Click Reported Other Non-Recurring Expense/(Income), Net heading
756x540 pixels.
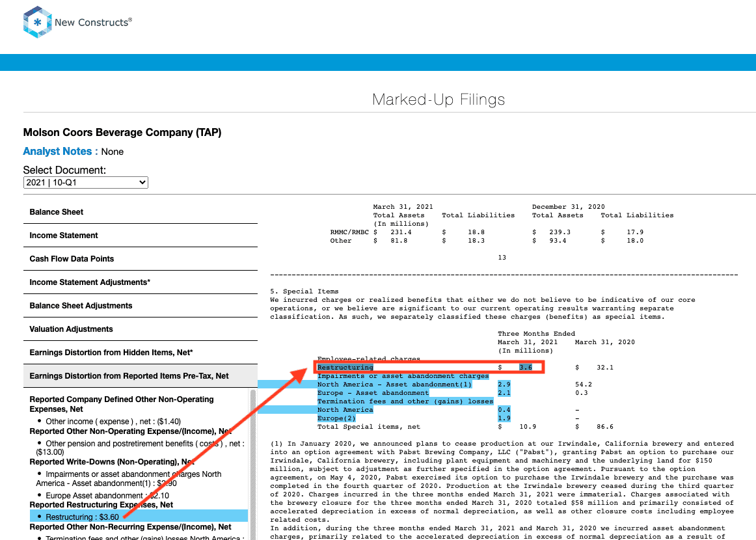(130, 527)
